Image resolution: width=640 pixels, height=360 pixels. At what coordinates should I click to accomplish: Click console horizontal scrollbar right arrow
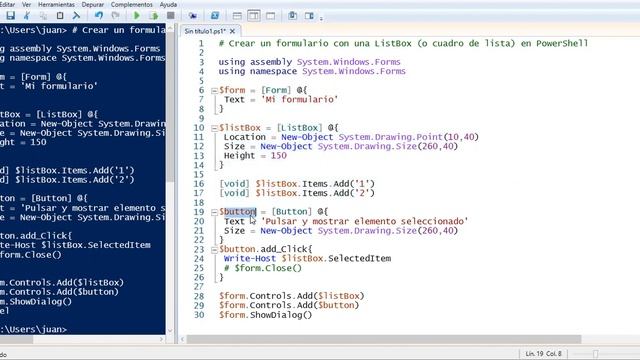tap(162, 339)
